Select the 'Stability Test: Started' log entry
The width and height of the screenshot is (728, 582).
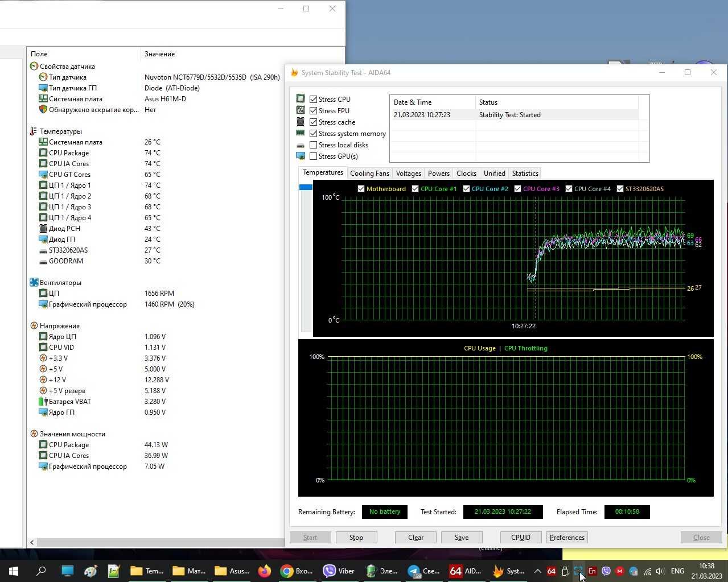pyautogui.click(x=514, y=114)
